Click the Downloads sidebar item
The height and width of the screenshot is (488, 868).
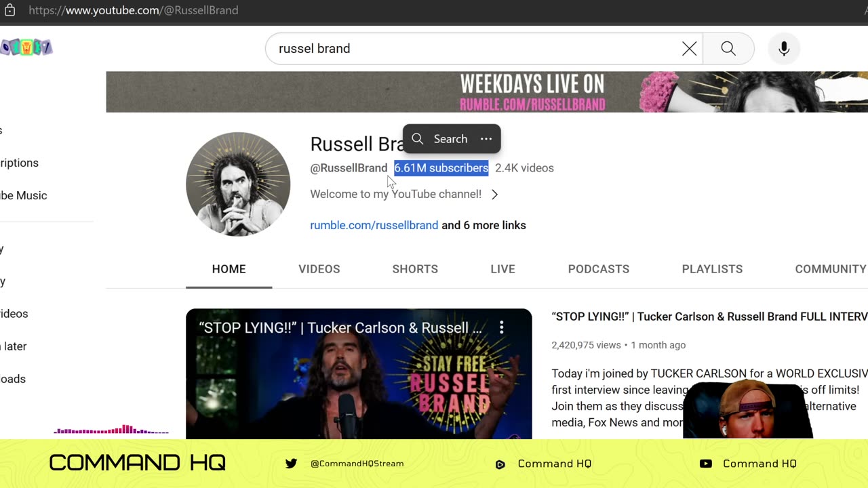click(x=13, y=379)
